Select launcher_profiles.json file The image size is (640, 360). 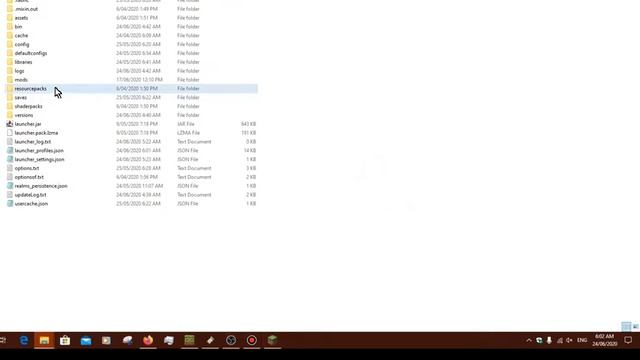pyautogui.click(x=39, y=151)
